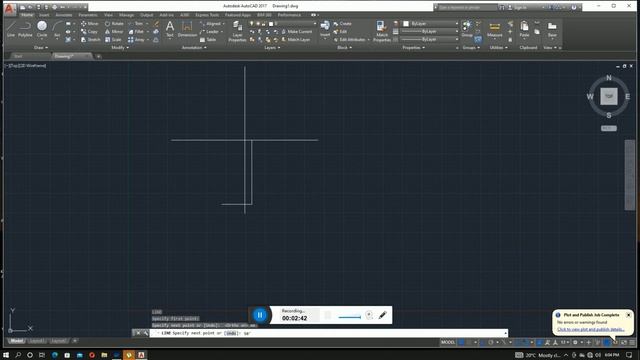Expand the Annotation panel

point(194,48)
